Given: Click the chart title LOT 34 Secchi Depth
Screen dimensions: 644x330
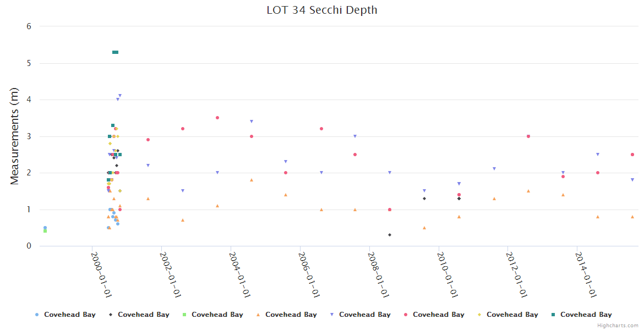Looking at the screenshot, I should pyautogui.click(x=322, y=10).
